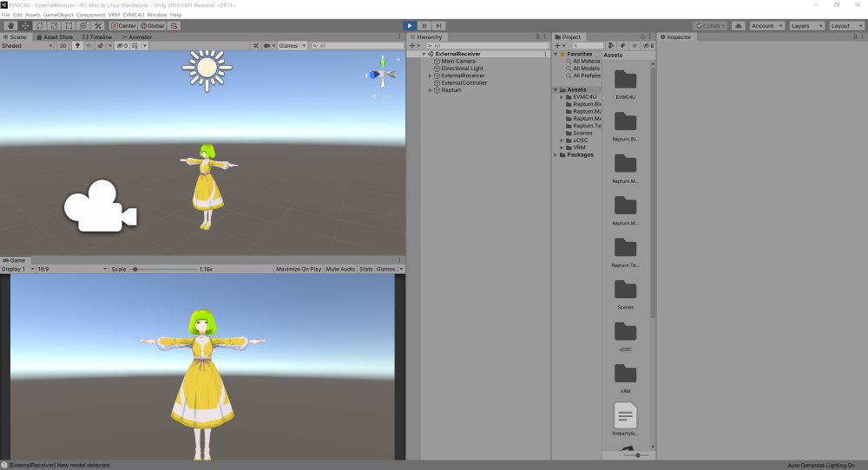The image size is (868, 470).
Task: Open Display 1 dropdown in Game view
Action: point(17,269)
